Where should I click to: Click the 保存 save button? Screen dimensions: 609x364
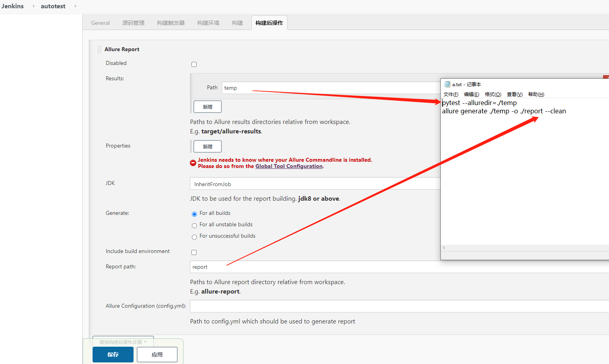pyautogui.click(x=113, y=355)
